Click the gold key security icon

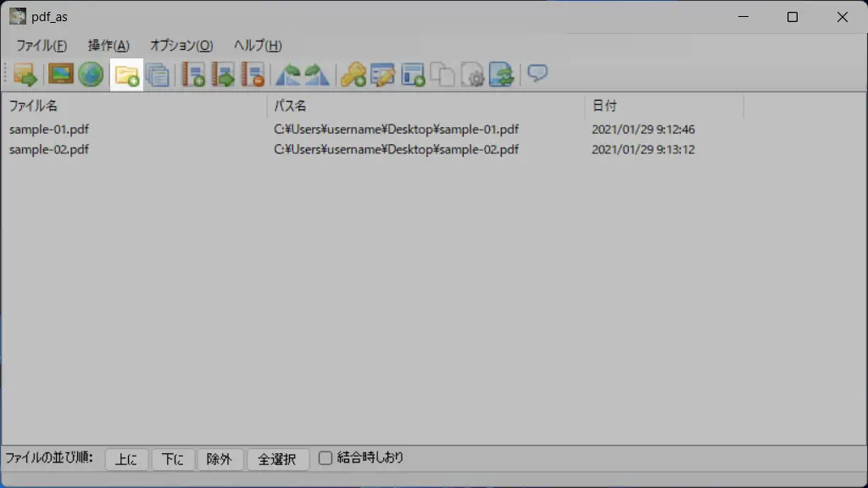(x=353, y=75)
